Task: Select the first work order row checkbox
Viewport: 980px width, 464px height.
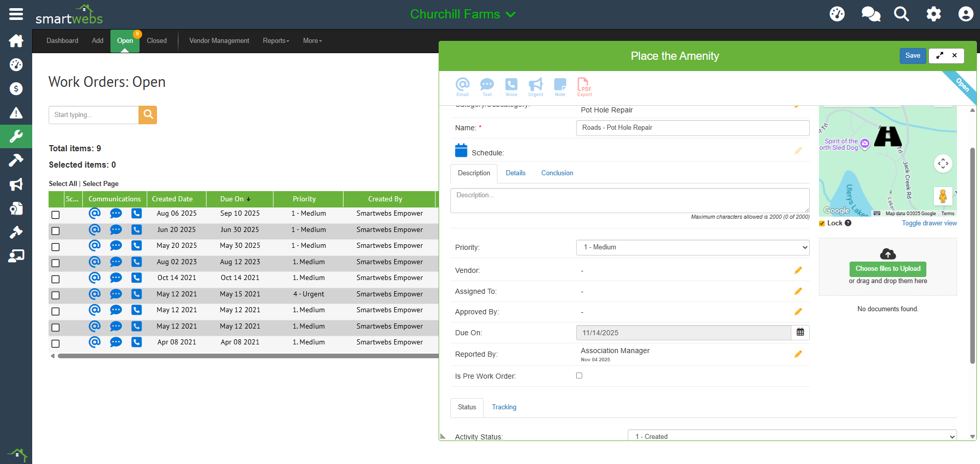Action: [56, 215]
